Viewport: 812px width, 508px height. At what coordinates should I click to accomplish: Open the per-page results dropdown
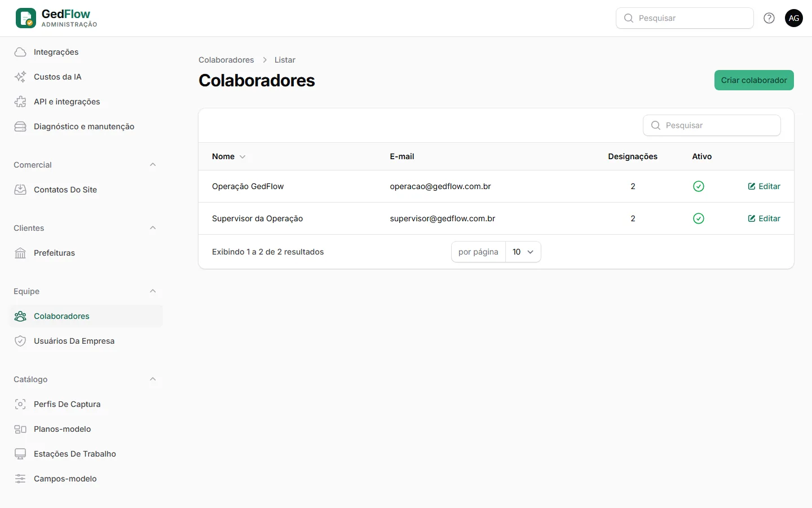[523, 252]
